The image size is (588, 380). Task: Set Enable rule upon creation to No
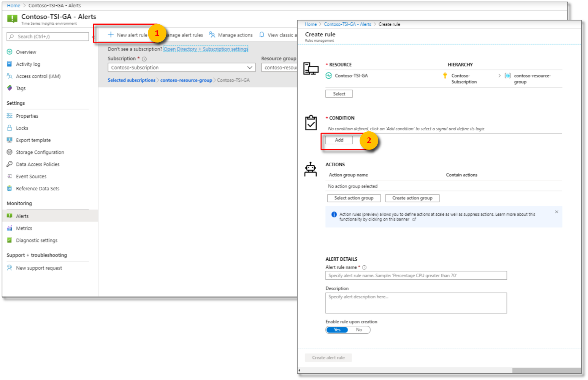[359, 330]
